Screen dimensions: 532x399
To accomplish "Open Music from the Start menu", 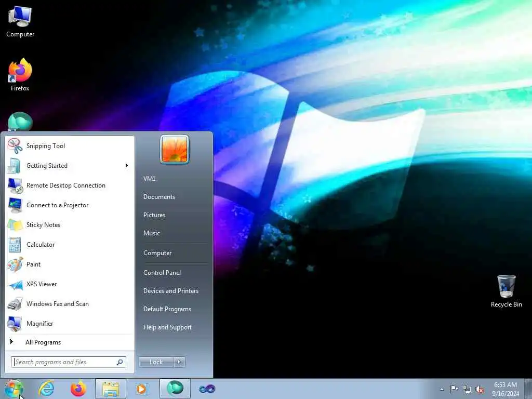I will [x=152, y=233].
